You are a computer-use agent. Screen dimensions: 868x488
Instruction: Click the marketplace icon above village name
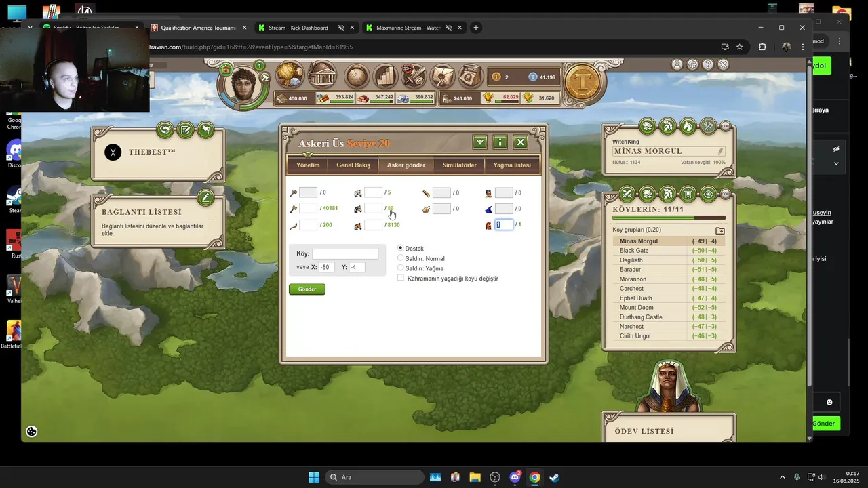point(648,126)
